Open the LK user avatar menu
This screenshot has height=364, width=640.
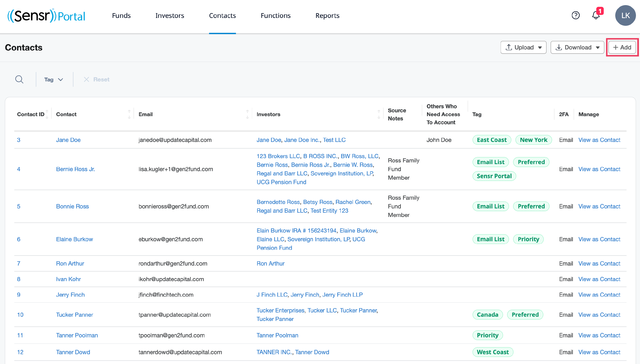625,16
